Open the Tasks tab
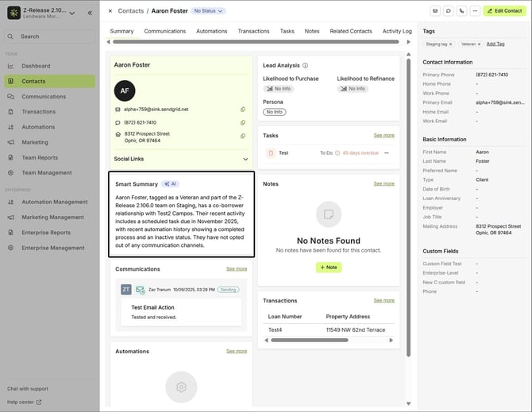Viewport: 532px width, 412px height. [287, 31]
